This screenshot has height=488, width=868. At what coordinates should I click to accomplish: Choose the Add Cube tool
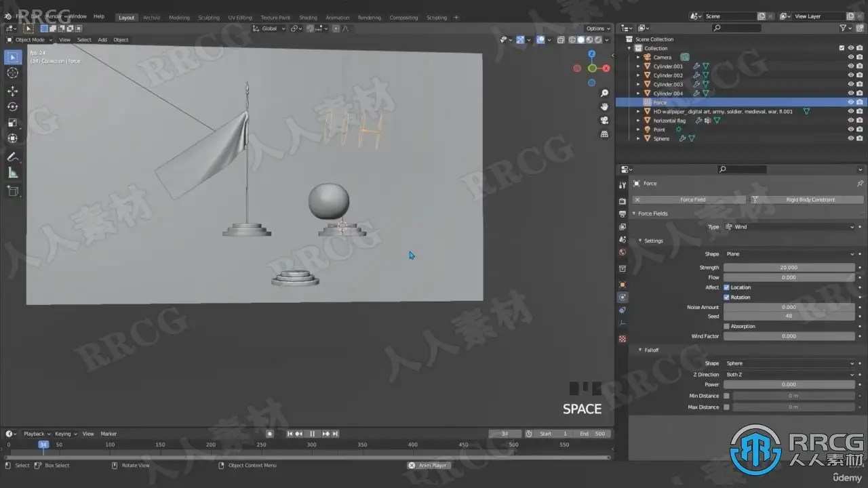(13, 191)
